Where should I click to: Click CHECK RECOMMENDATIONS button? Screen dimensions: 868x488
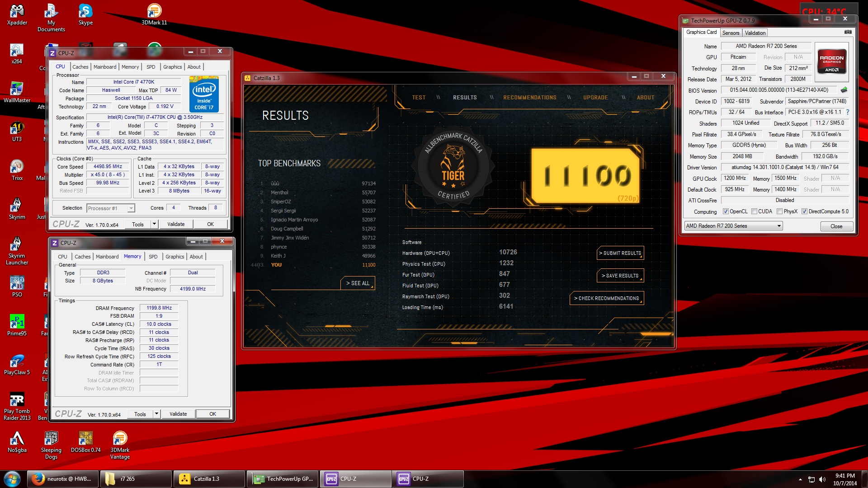click(x=607, y=298)
